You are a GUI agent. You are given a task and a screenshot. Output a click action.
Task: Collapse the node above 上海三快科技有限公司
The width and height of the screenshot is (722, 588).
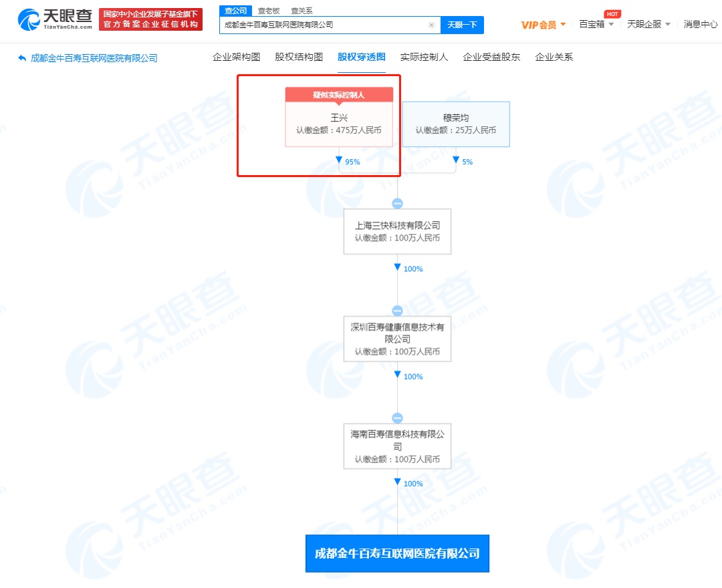point(397,203)
